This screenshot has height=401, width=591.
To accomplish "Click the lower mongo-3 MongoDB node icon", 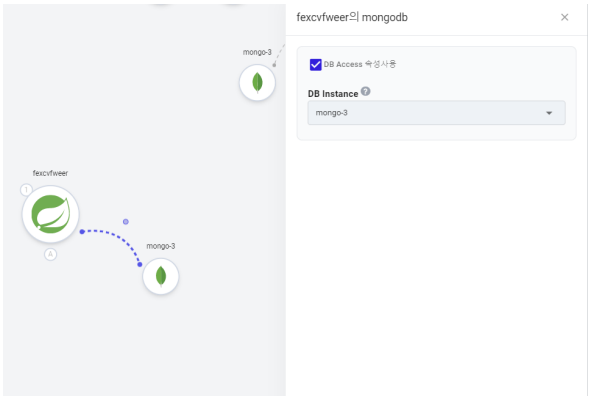I will [161, 276].
